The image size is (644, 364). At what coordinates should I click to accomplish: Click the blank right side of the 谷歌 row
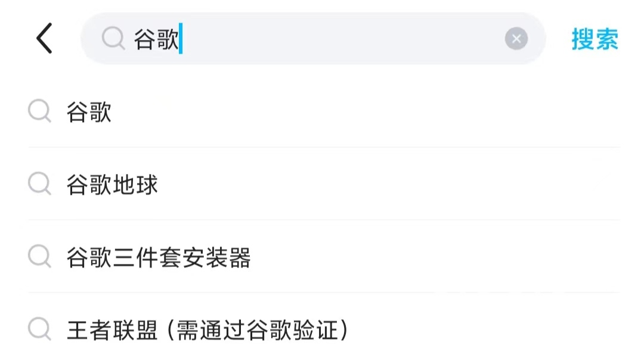[417, 112]
